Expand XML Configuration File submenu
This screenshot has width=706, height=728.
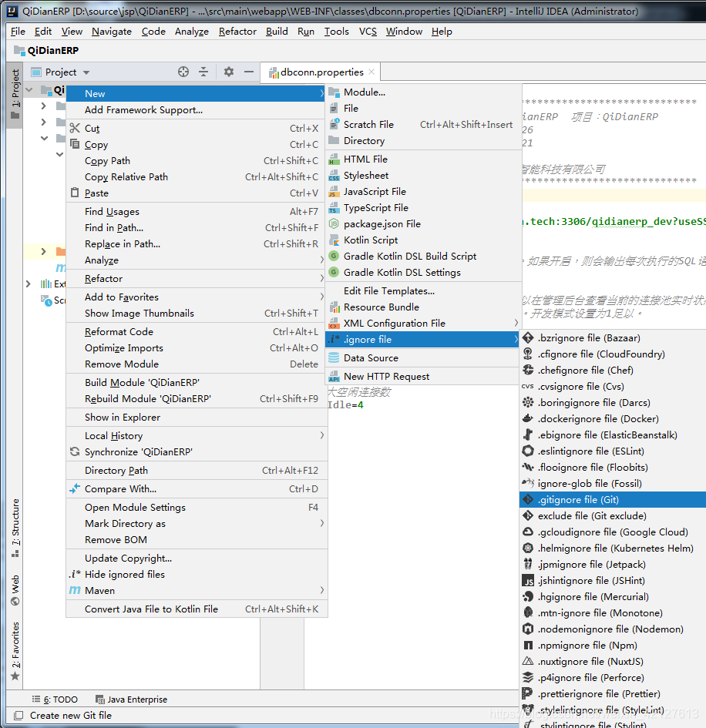(x=423, y=323)
